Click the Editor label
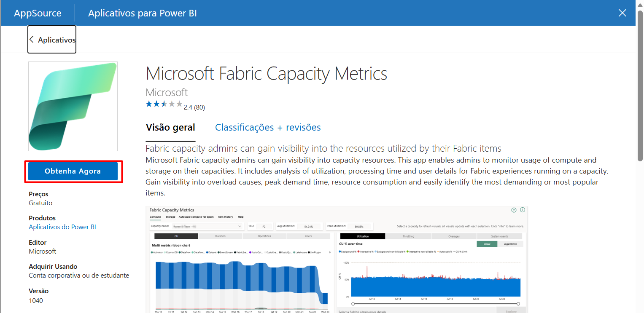 38,243
